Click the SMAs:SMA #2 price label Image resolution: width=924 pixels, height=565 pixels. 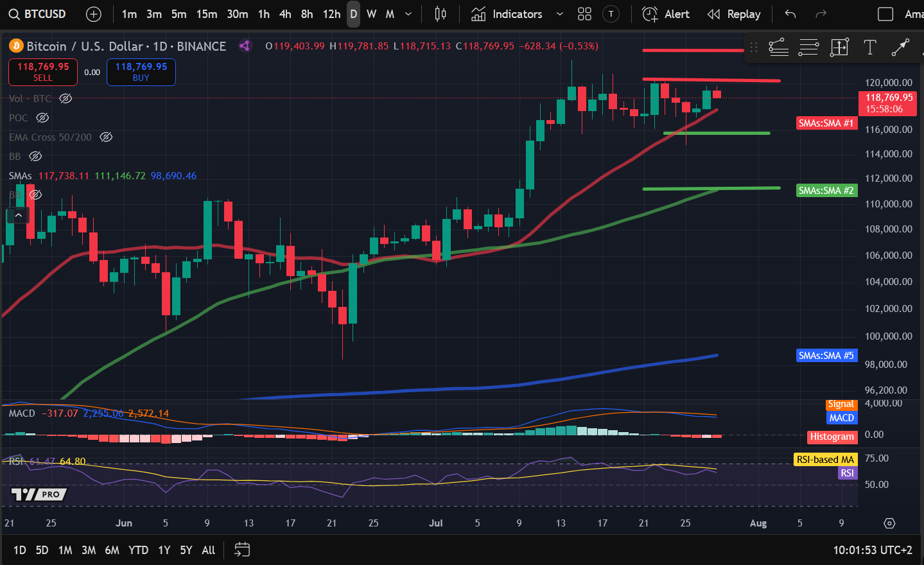826,190
